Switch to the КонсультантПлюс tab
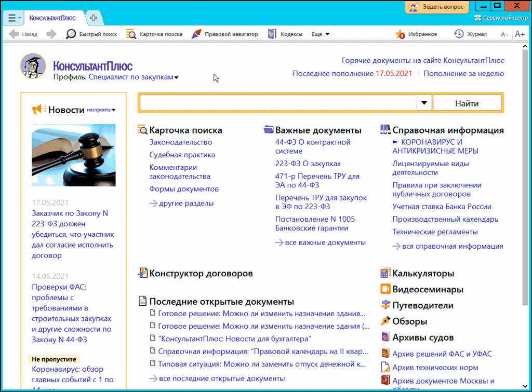 [52, 18]
